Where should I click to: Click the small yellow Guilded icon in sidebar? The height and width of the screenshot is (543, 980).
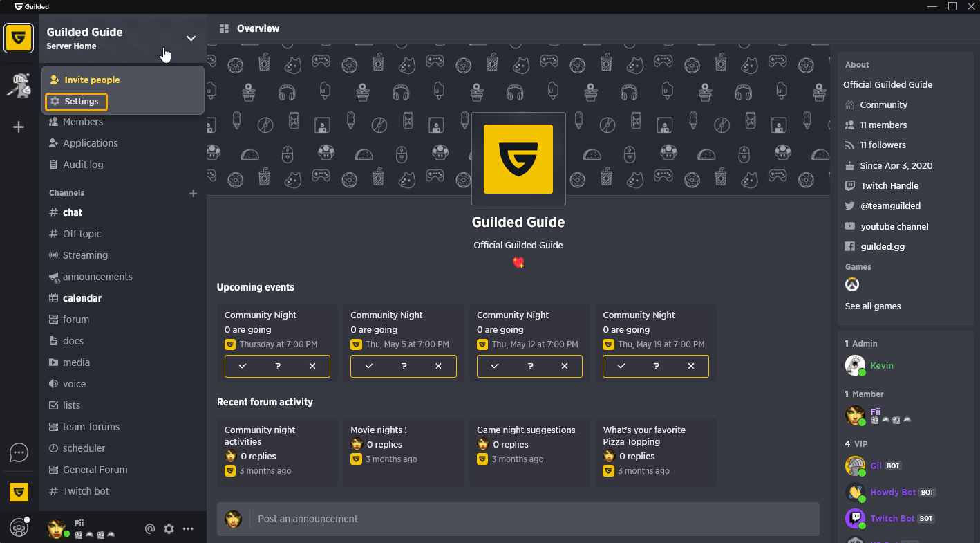(19, 492)
